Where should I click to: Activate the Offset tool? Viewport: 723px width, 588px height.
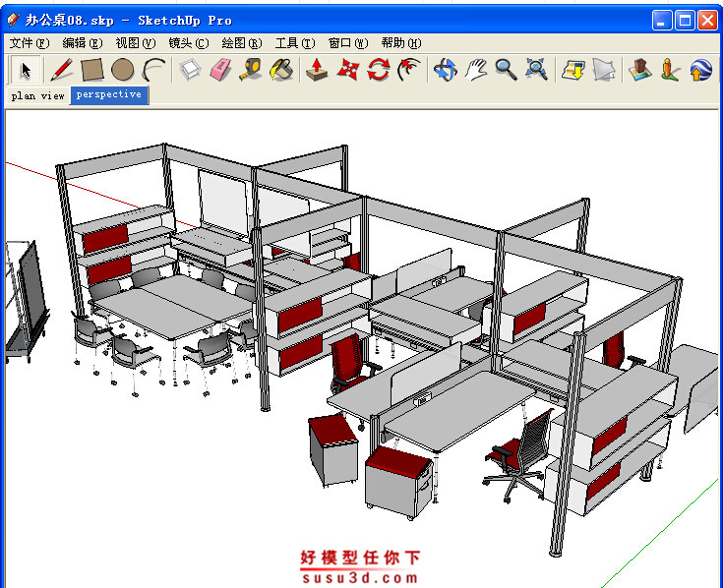409,70
